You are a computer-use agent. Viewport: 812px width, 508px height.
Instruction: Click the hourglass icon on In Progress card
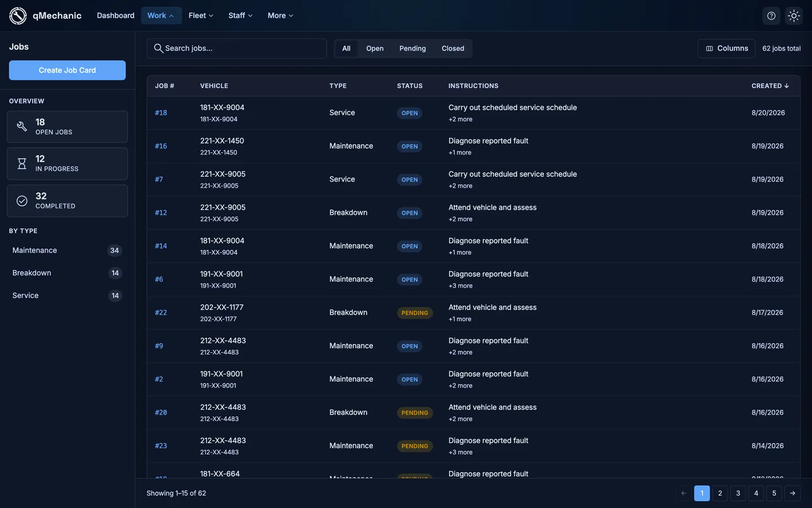22,164
